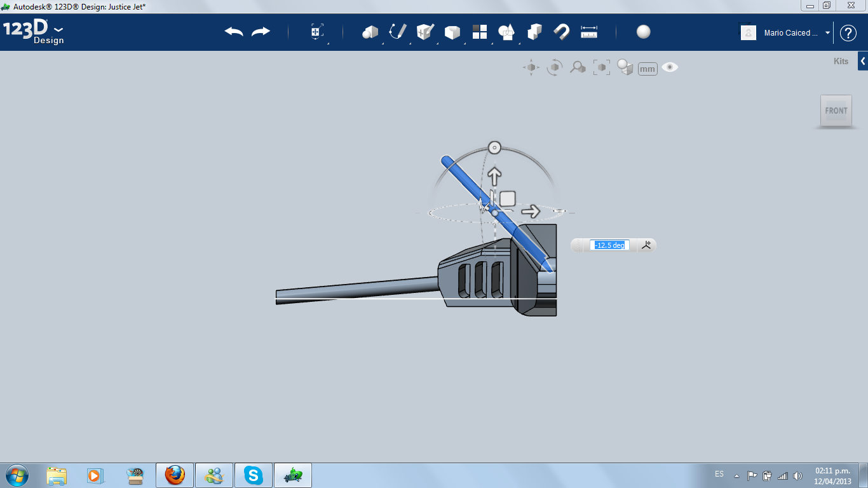Open Windows Explorer from the taskbar
This screenshot has height=488, width=868.
tap(57, 475)
